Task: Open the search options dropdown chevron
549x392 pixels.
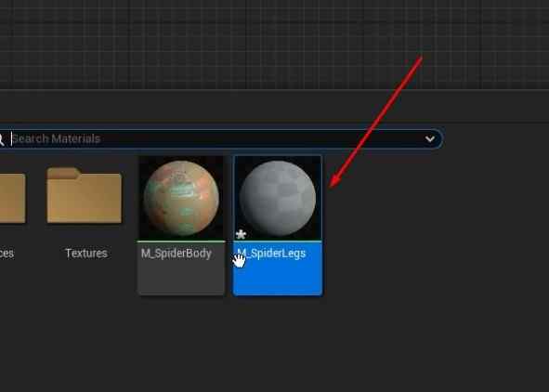Action: pyautogui.click(x=430, y=139)
